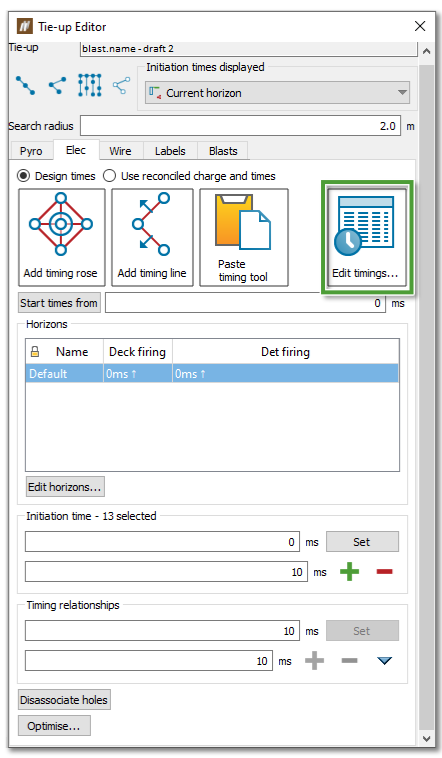The width and height of the screenshot is (442, 758).
Task: Open the Current horizon dropdown
Action: point(278,93)
